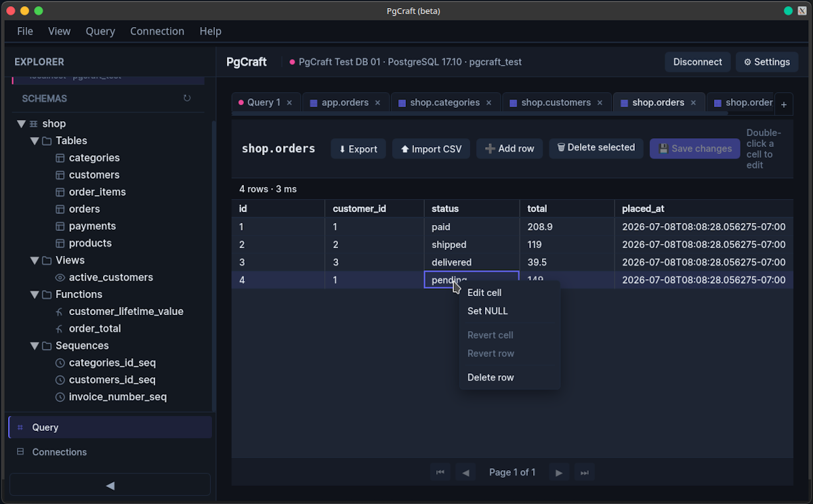Screen dimensions: 813x504
Task: Click the invoice_number_seq clock icon
Action: click(60, 397)
